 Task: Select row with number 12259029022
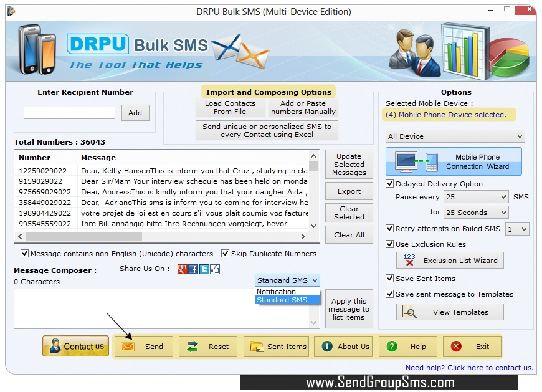coord(162,171)
